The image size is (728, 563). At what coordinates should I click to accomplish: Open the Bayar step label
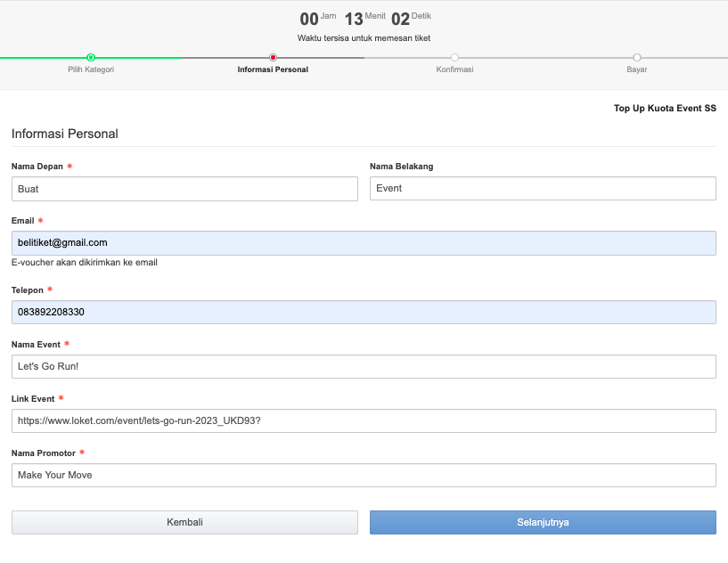[636, 69]
